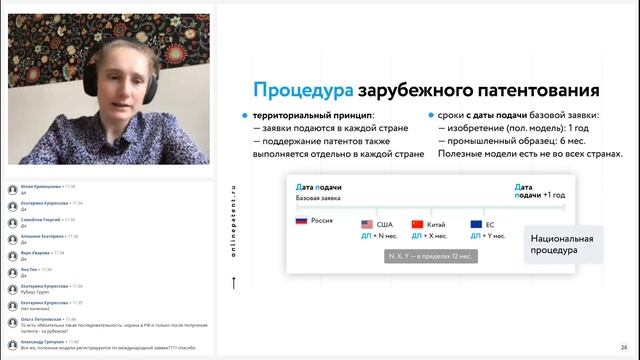640x360 pixels.
Task: Click 'Полезные модели есть не во всех странах.'
Action: 531,154
